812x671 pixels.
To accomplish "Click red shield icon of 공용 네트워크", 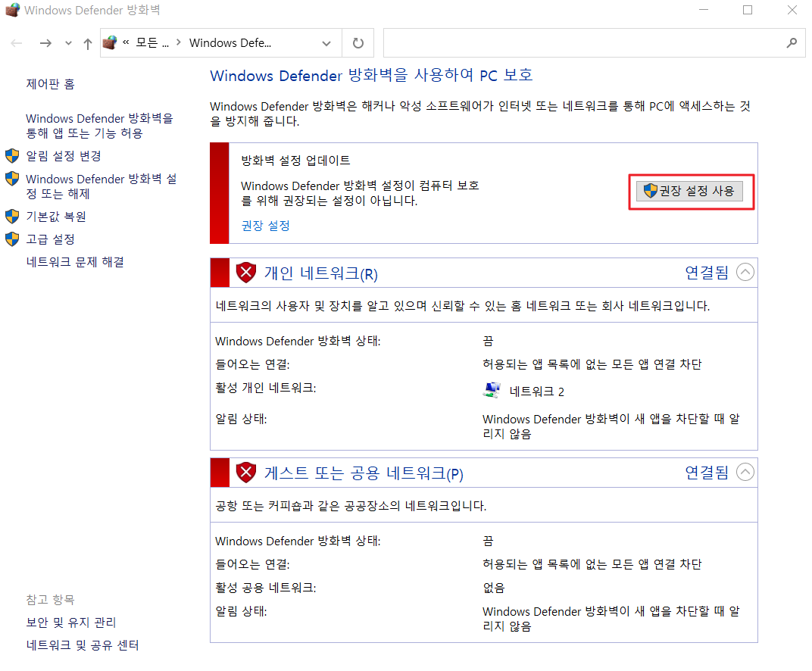I will [x=246, y=472].
